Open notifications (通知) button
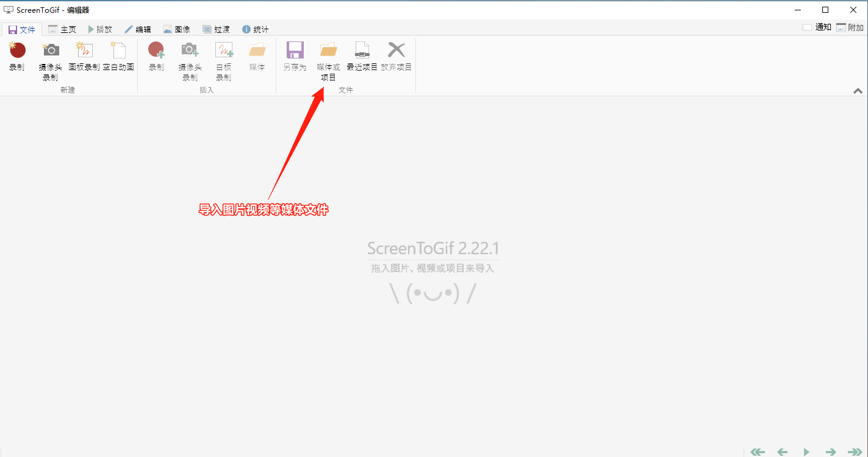868x457 pixels. point(817,27)
